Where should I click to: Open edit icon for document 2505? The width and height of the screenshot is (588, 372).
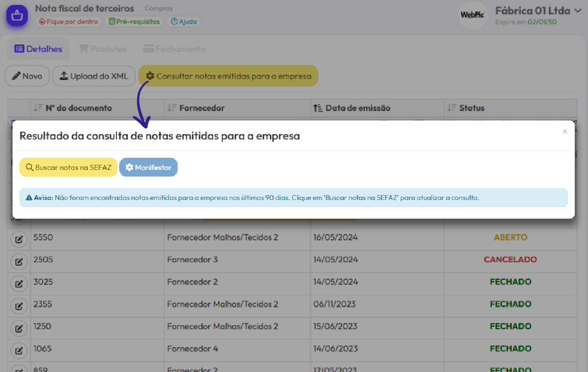[18, 261]
